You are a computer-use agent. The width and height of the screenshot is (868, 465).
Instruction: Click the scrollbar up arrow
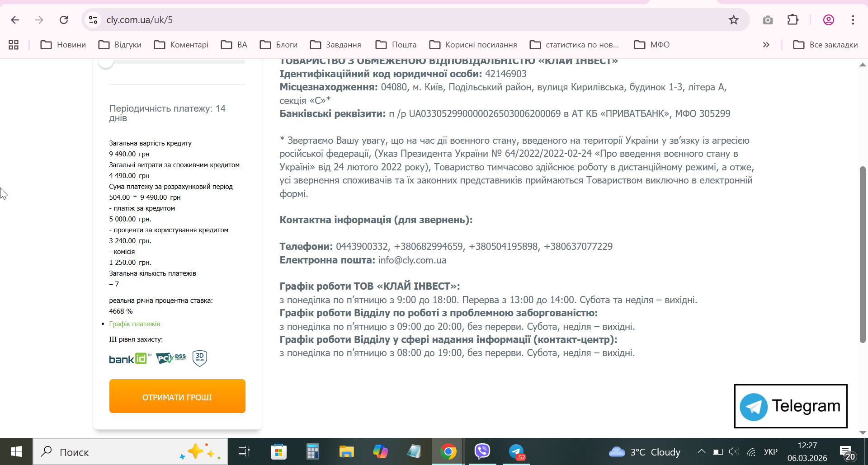[863, 65]
